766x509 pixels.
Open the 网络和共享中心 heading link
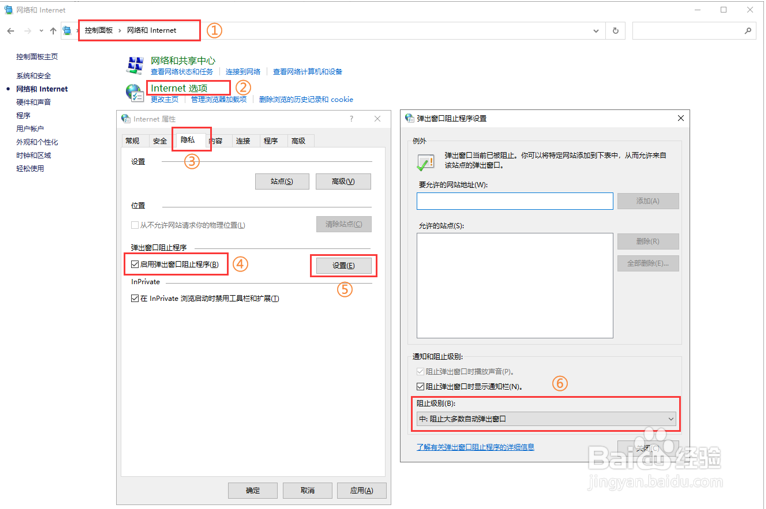point(183,61)
